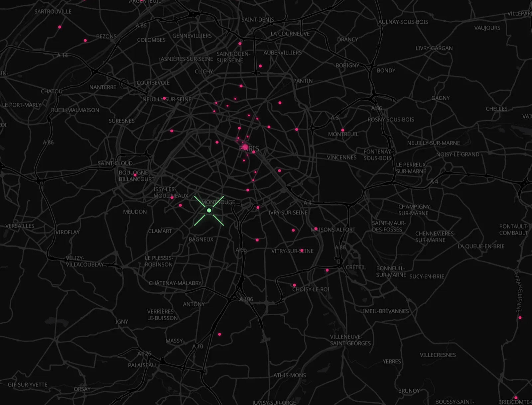Click the pink dot beside Choisy-le-Roi label
532x405 pixels.
point(294,285)
